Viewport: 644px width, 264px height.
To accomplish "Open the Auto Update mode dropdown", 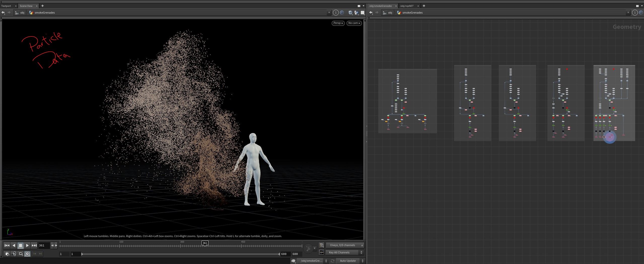I will [350, 261].
